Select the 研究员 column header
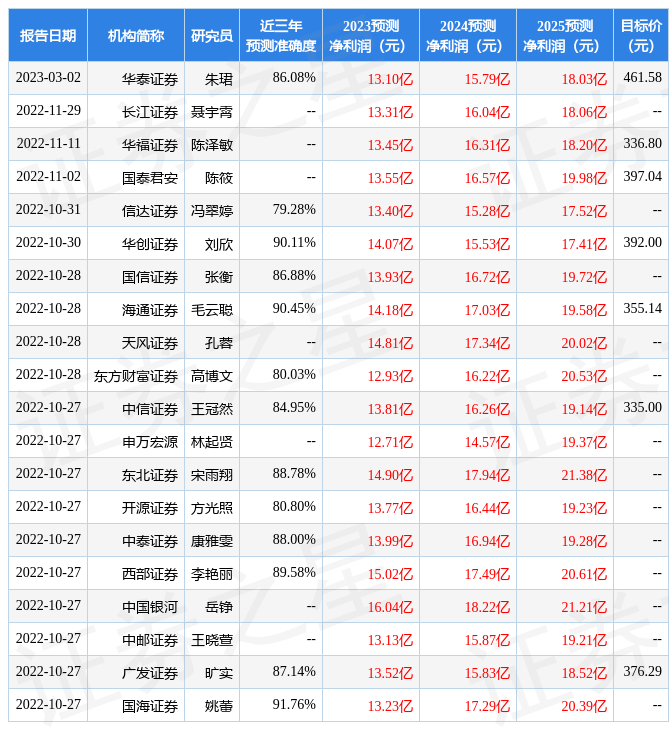This screenshot has height=730, width=669. pyautogui.click(x=212, y=35)
